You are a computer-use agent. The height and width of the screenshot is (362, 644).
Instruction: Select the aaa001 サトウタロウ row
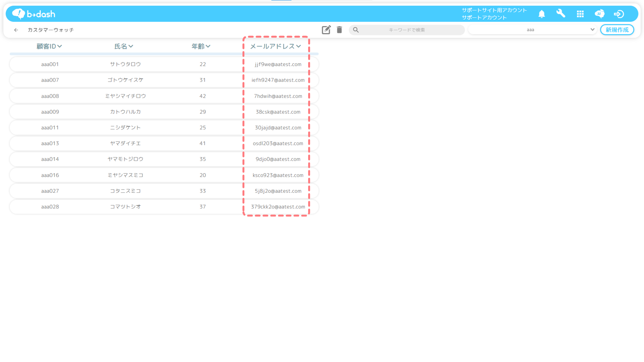pyautogui.click(x=126, y=64)
